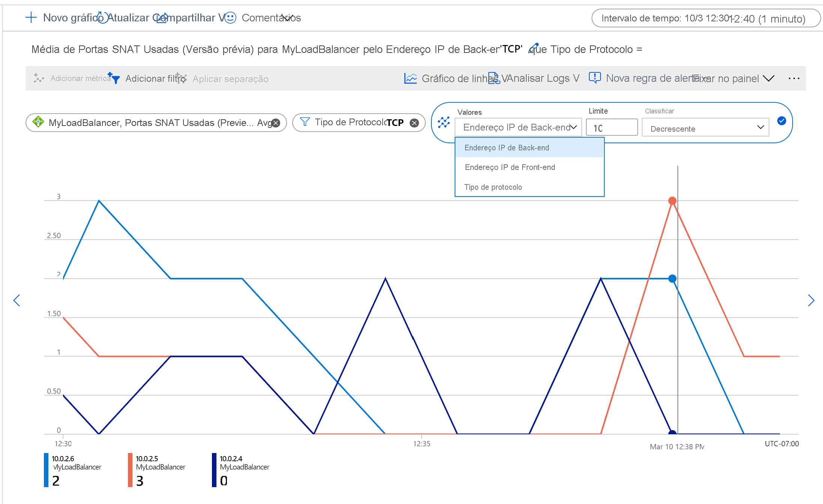823x504 pixels.
Task: Click the Adicionar filtro filter icon
Action: [116, 78]
